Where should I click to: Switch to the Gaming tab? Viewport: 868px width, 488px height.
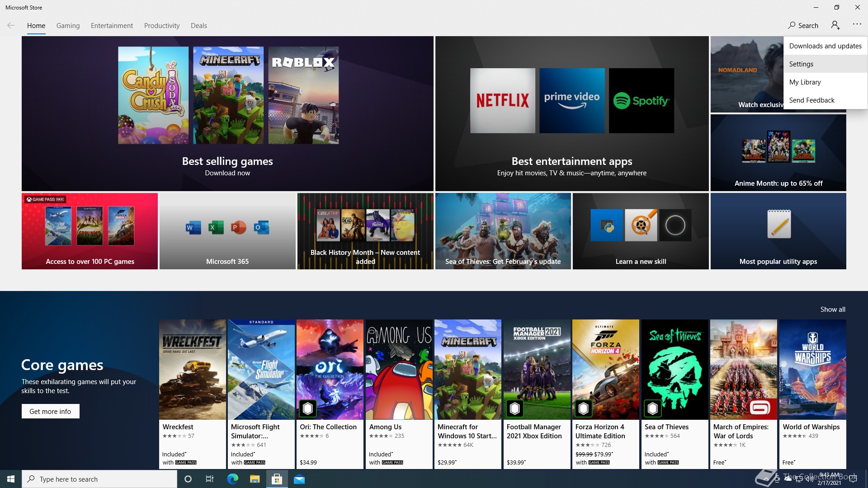pos(68,26)
